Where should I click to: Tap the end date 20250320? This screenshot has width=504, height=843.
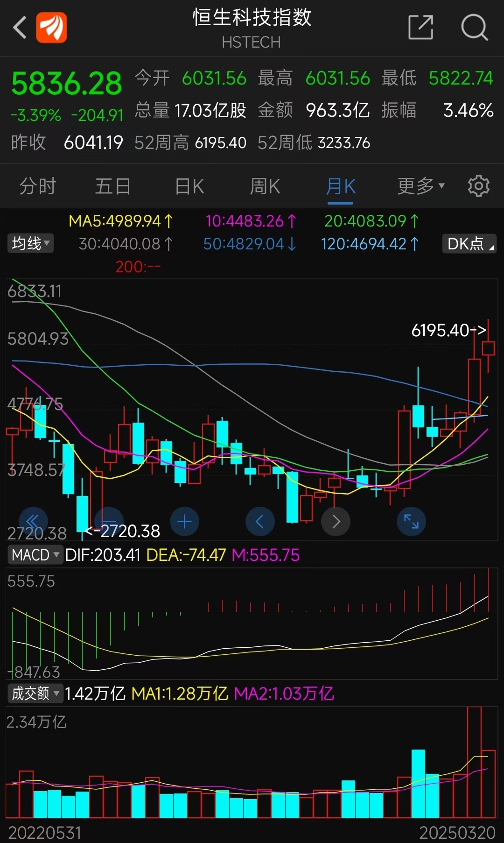(x=457, y=833)
